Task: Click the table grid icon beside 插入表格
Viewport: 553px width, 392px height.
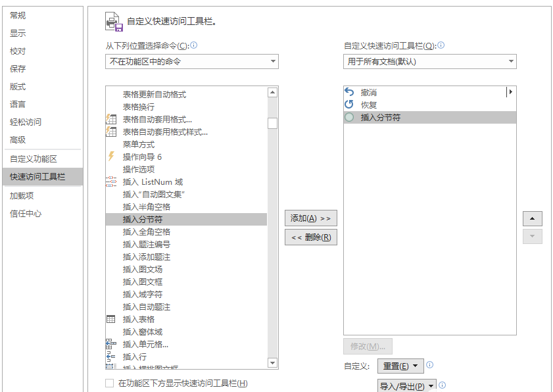Action: click(x=110, y=319)
